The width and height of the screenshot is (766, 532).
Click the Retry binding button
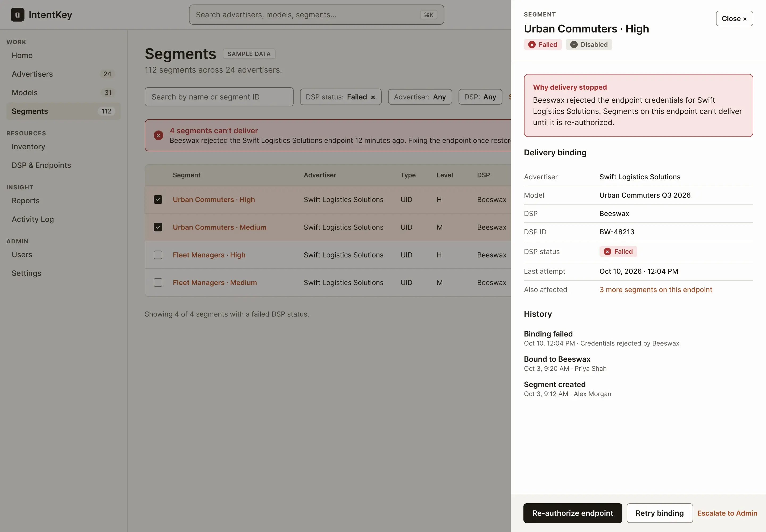click(659, 513)
